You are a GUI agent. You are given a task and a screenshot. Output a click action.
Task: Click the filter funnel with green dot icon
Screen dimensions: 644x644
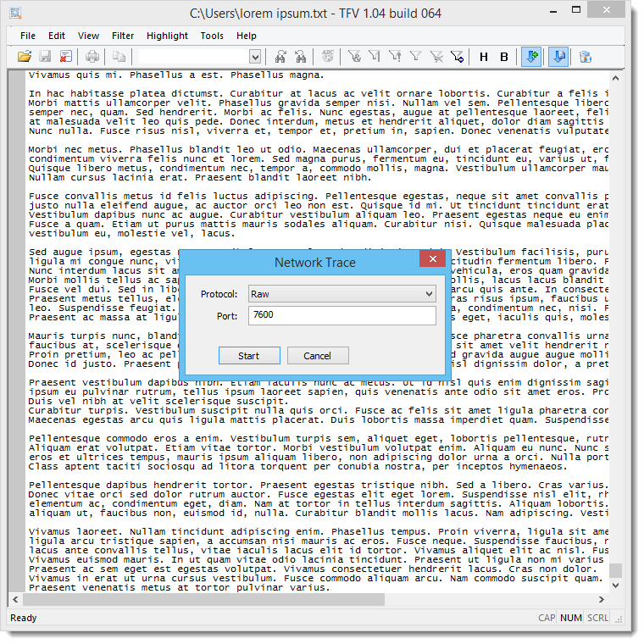[x=457, y=56]
